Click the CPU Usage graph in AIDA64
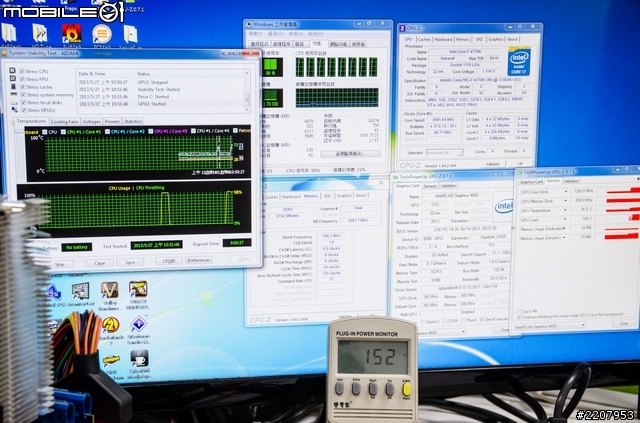 click(x=137, y=209)
